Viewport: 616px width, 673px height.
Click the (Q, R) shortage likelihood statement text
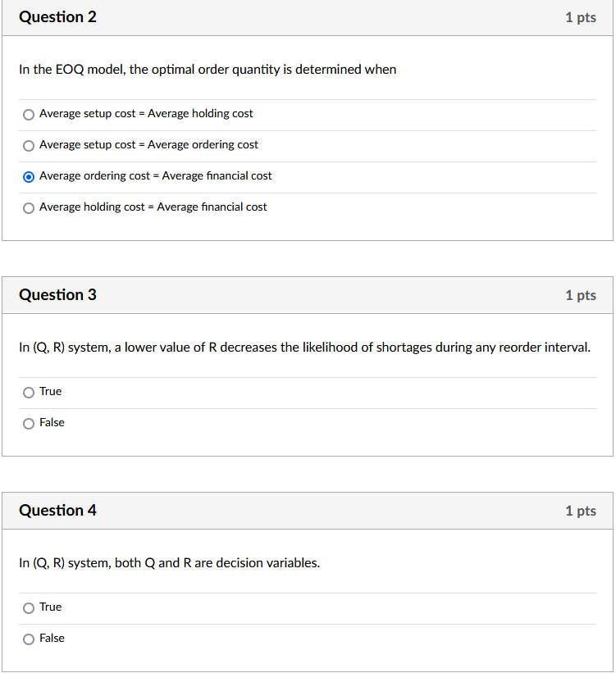[x=303, y=348]
